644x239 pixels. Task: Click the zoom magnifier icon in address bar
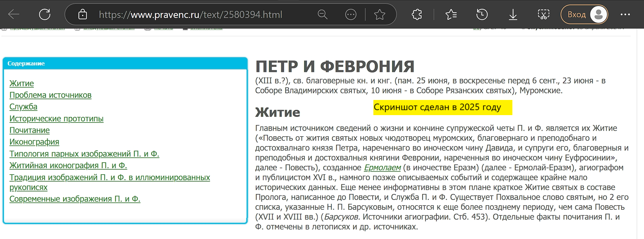click(322, 14)
